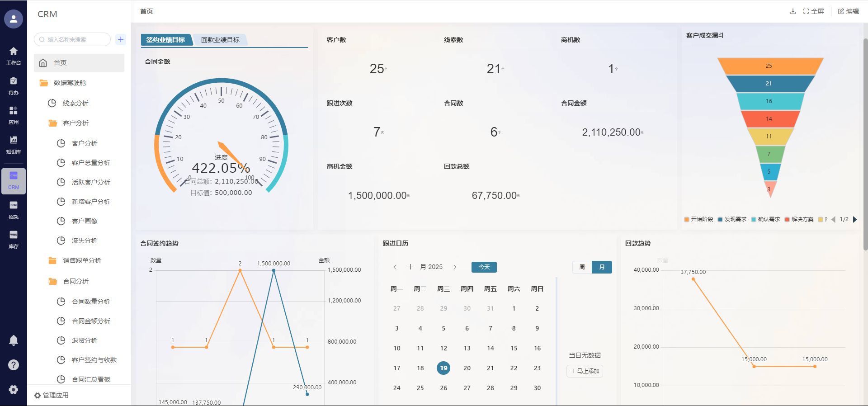Open the 待办 to-do icon
The height and width of the screenshot is (406, 868).
click(14, 85)
